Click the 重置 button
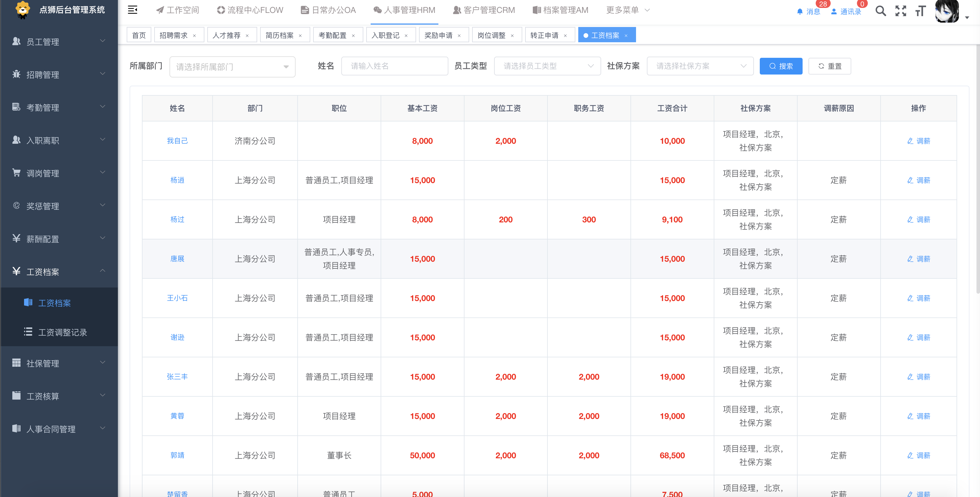The height and width of the screenshot is (497, 980). 829,66
